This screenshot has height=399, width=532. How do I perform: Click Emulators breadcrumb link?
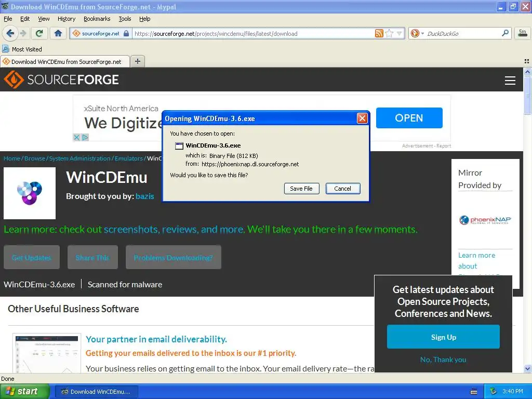click(x=129, y=158)
